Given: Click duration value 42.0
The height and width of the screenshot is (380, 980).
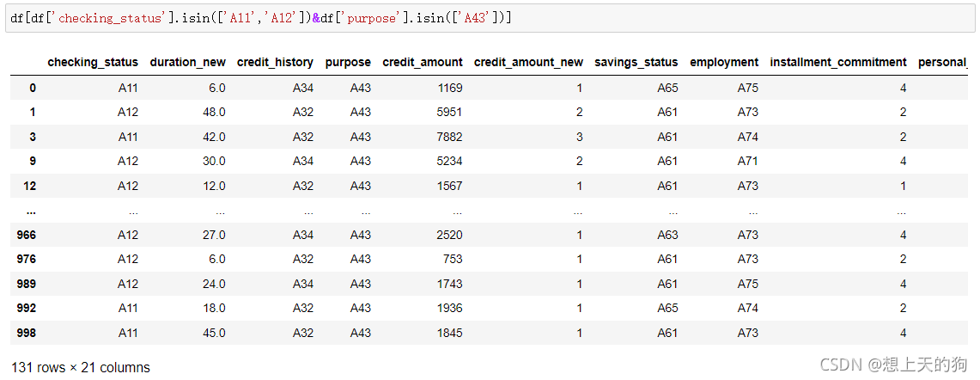Looking at the screenshot, I should click(x=213, y=137).
